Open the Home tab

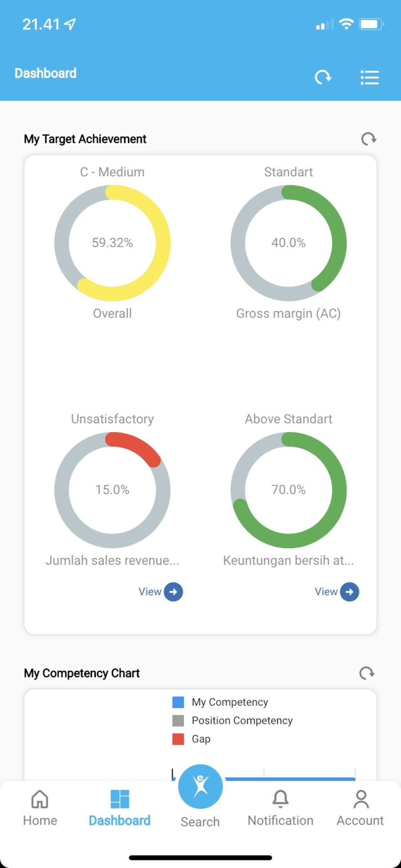[x=40, y=807]
